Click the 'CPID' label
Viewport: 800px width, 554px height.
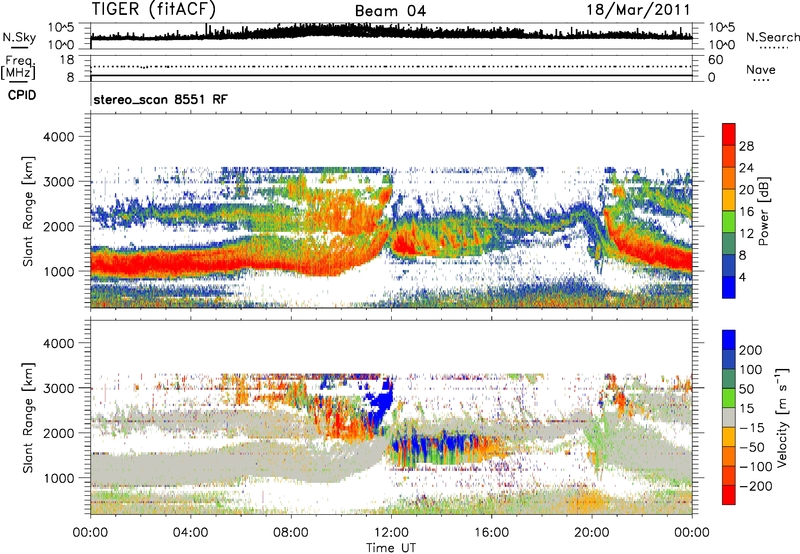pyautogui.click(x=22, y=95)
